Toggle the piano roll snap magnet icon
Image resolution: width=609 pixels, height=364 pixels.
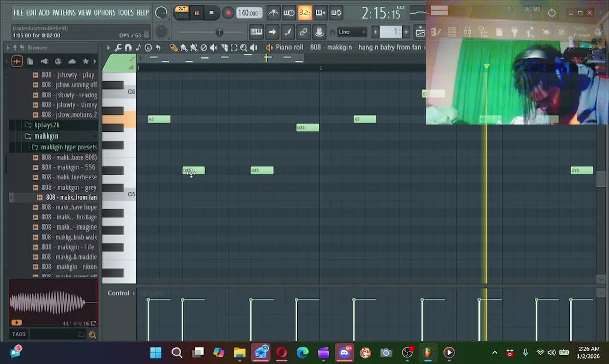pyautogui.click(x=128, y=48)
